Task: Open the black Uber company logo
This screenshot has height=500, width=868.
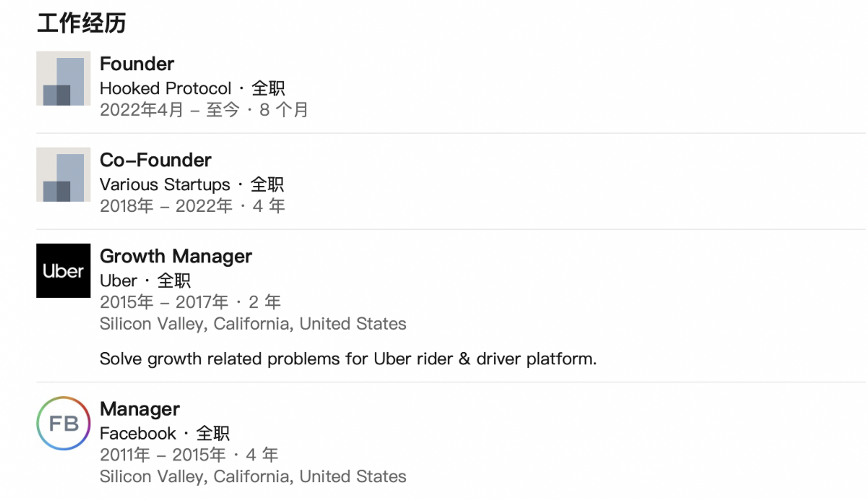Action: [63, 271]
